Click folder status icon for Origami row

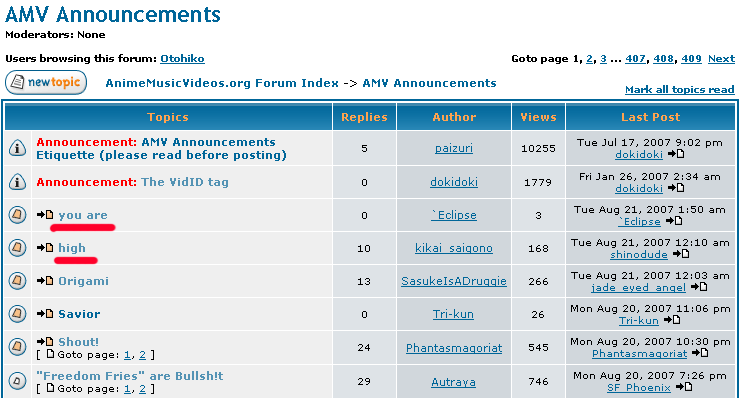coord(17,281)
